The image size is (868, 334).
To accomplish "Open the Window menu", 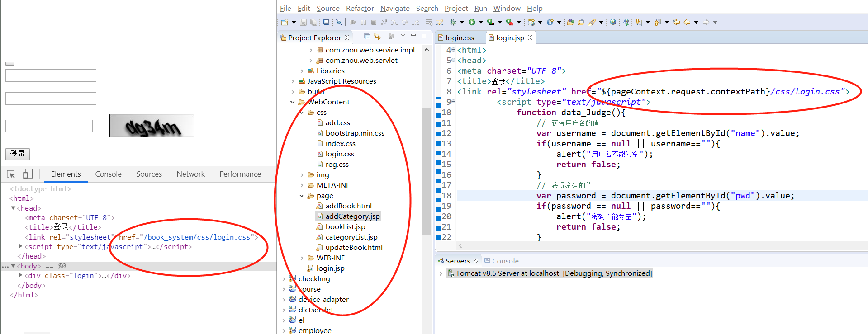I will click(507, 8).
